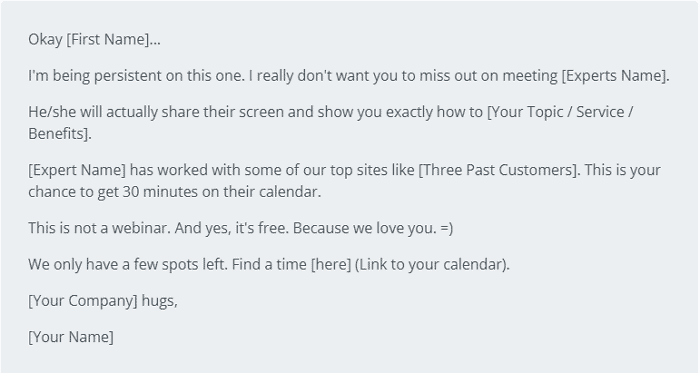This screenshot has height=373, width=700.
Task: Click the [Your Topic / Service / placeholder
Action: pos(560,112)
